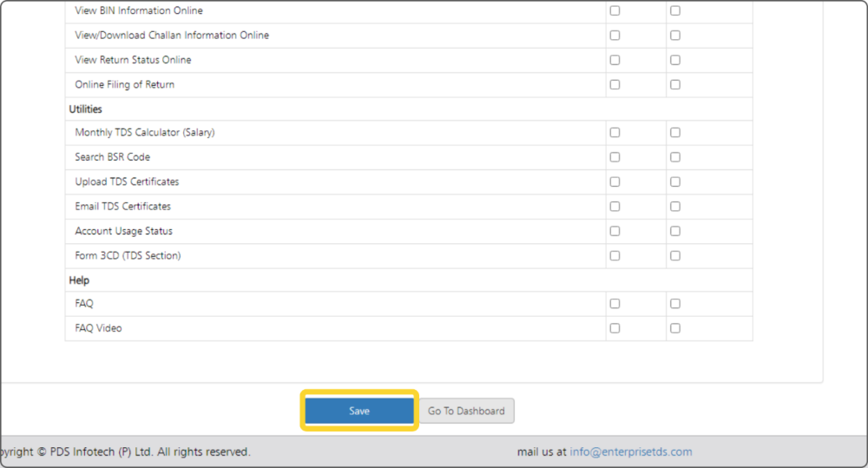868x468 pixels.
Task: Select first checkbox for Online Filing of Return
Action: tap(615, 85)
